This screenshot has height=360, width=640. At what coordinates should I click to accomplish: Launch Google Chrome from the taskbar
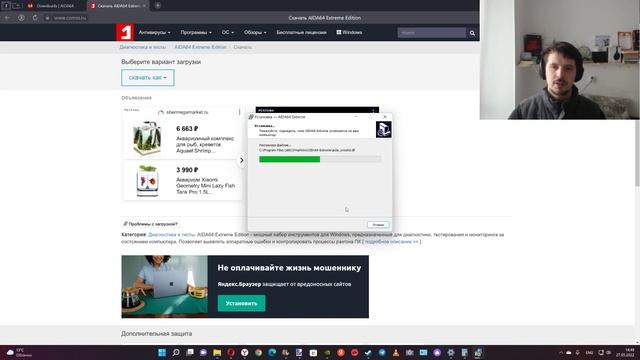[258, 352]
